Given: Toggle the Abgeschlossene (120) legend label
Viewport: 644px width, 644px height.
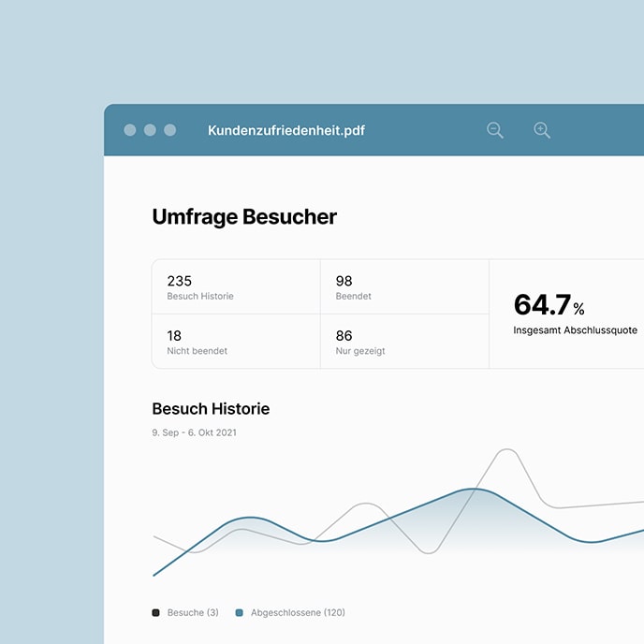Looking at the screenshot, I should coord(298,613).
